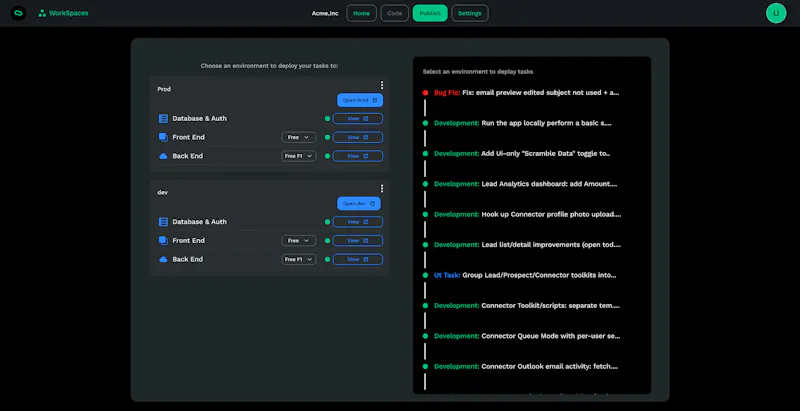
Task: Click timeline marker for UI Task item
Action: (425, 275)
